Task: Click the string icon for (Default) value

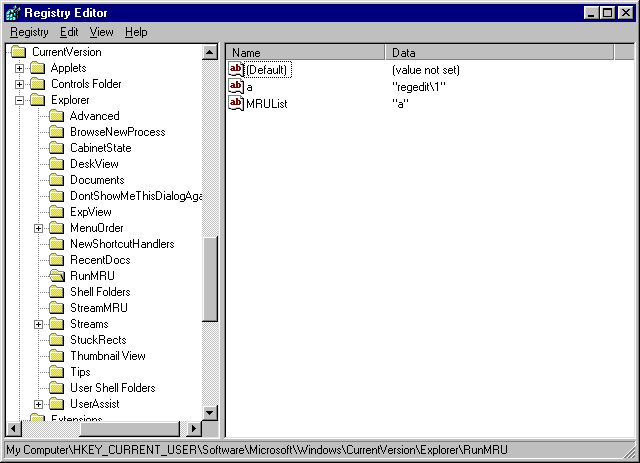Action: 236,69
